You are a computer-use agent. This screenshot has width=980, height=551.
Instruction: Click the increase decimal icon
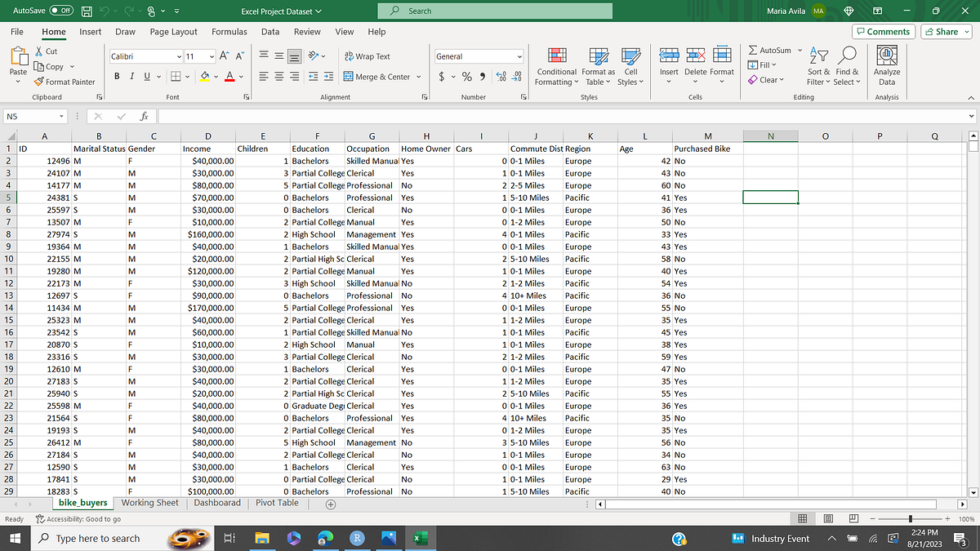click(x=501, y=77)
